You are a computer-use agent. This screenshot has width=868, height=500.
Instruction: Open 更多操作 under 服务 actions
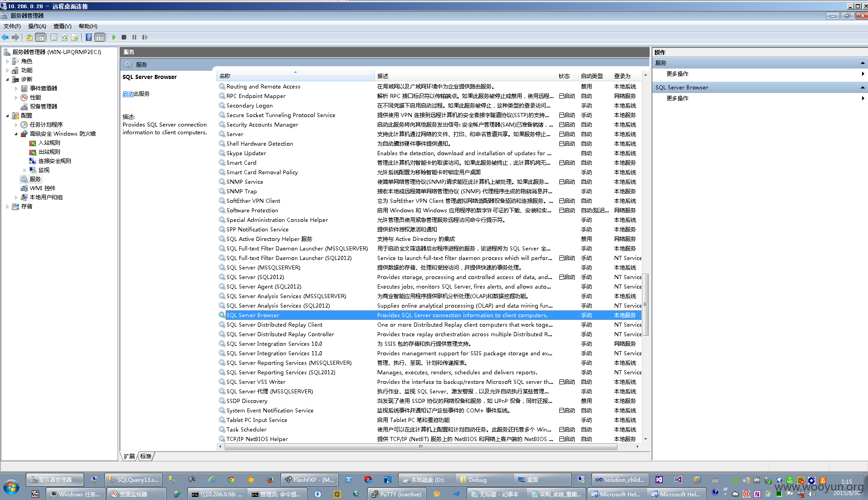(677, 74)
